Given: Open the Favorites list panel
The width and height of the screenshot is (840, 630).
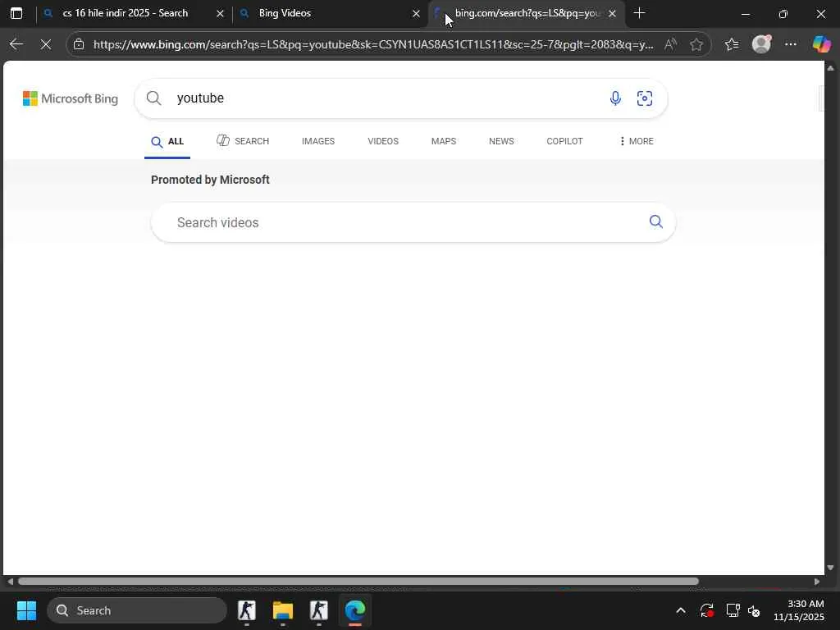Looking at the screenshot, I should (x=732, y=44).
